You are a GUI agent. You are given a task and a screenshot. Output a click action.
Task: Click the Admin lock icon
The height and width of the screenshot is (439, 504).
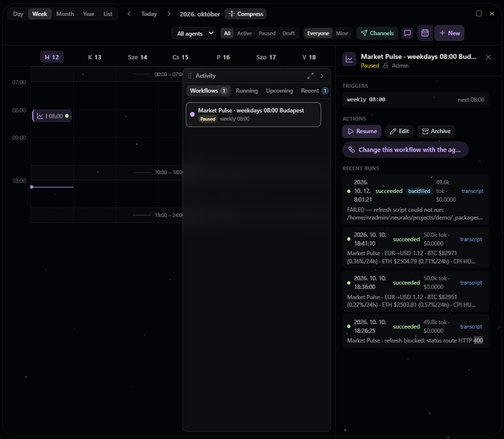click(385, 66)
